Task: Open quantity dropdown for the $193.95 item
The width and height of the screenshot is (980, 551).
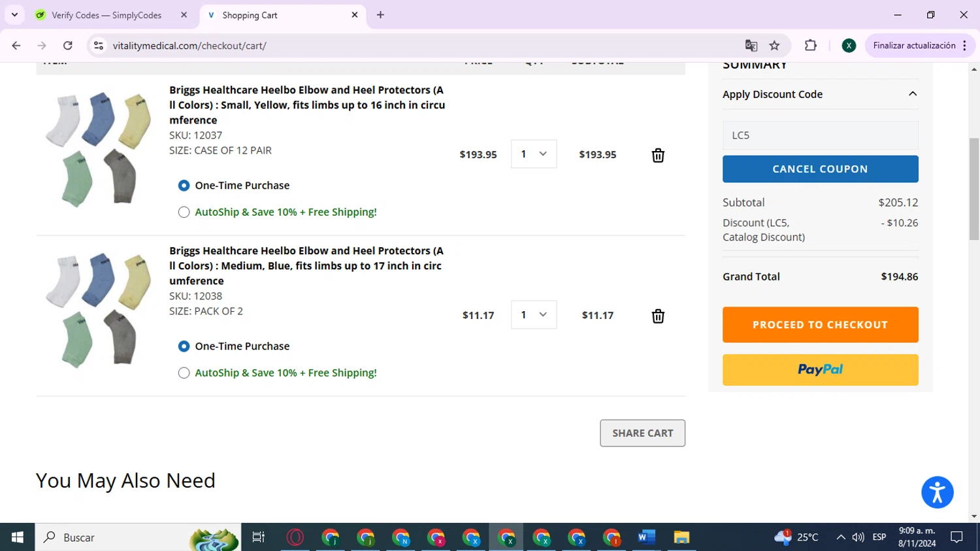Action: click(534, 154)
